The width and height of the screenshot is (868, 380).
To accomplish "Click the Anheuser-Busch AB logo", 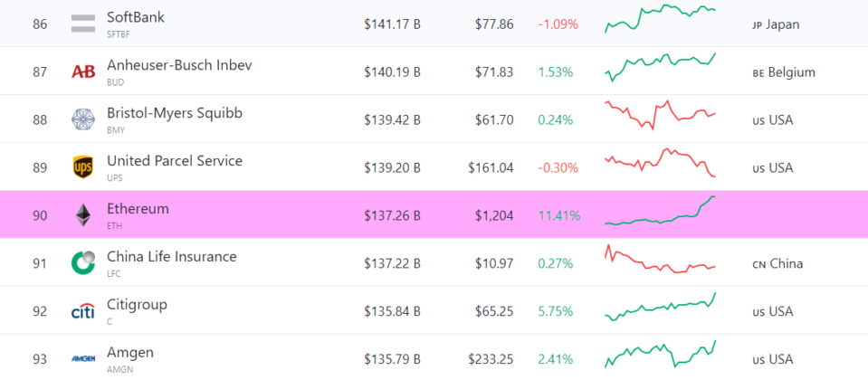I will 83,71.
